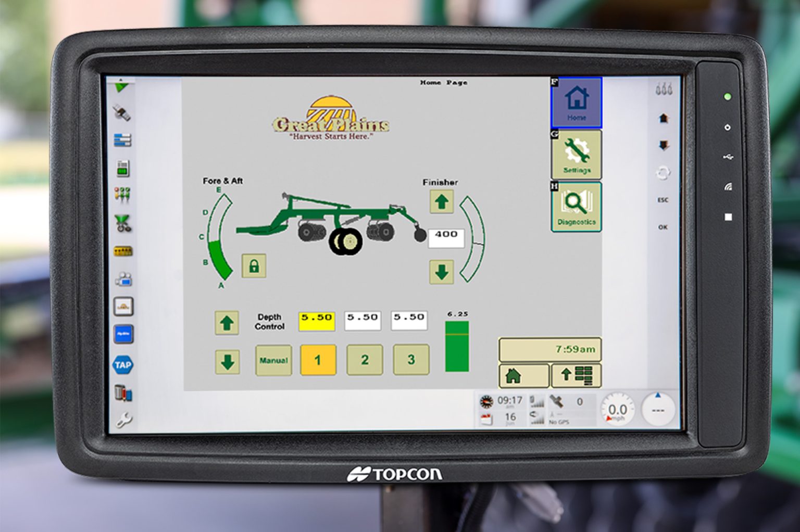Open the SkyBridge blue icon in the sidebar
Viewport: 800px width, 532px height.
pos(123,333)
